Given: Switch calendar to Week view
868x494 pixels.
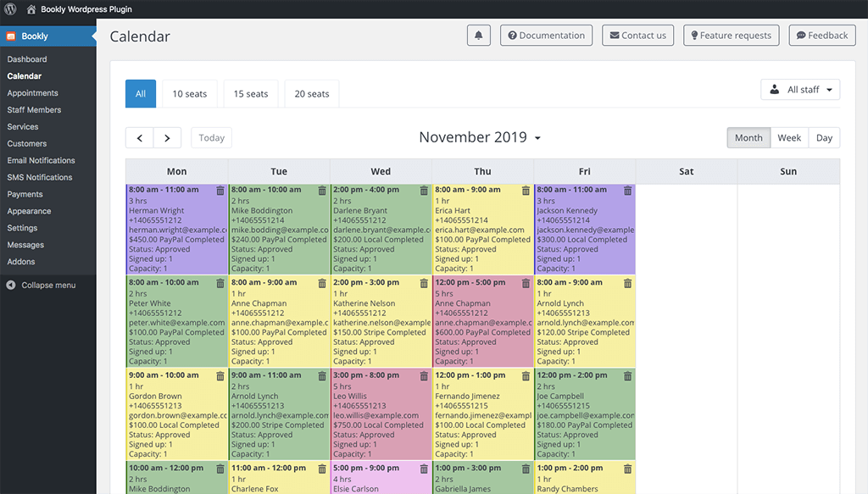Looking at the screenshot, I should point(789,138).
